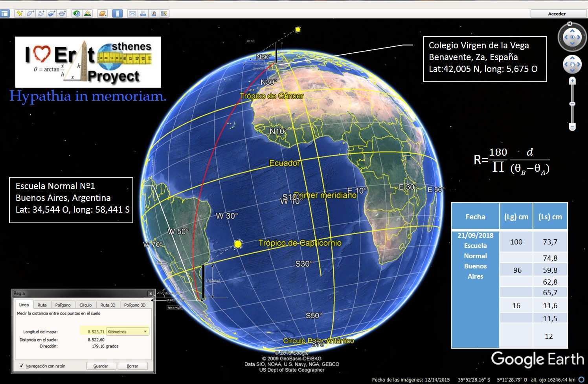Toggle the sunlight icon in the toolbar
The width and height of the screenshot is (588, 384).
coord(87,14)
